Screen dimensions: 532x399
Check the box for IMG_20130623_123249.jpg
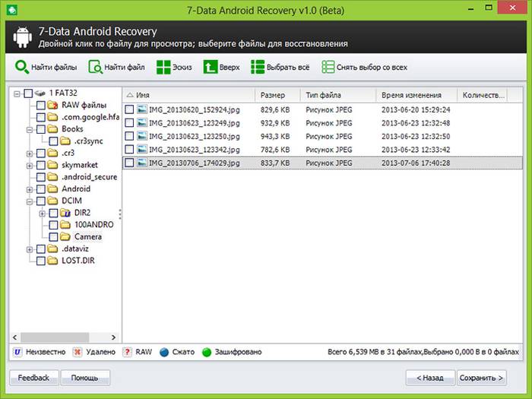129,123
